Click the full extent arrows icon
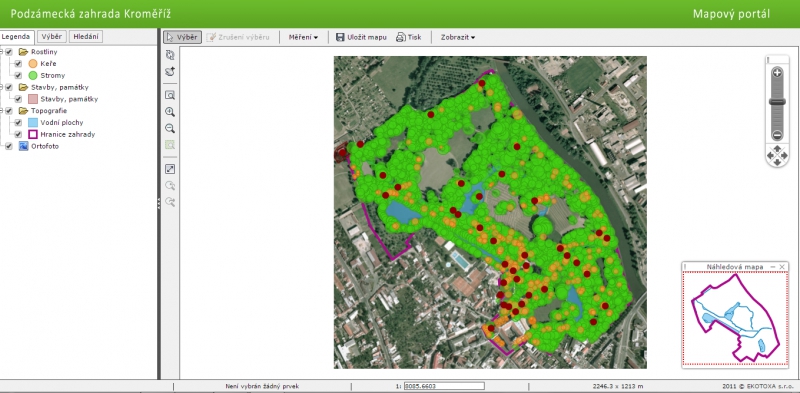This screenshot has width=800, height=393. pyautogui.click(x=170, y=169)
